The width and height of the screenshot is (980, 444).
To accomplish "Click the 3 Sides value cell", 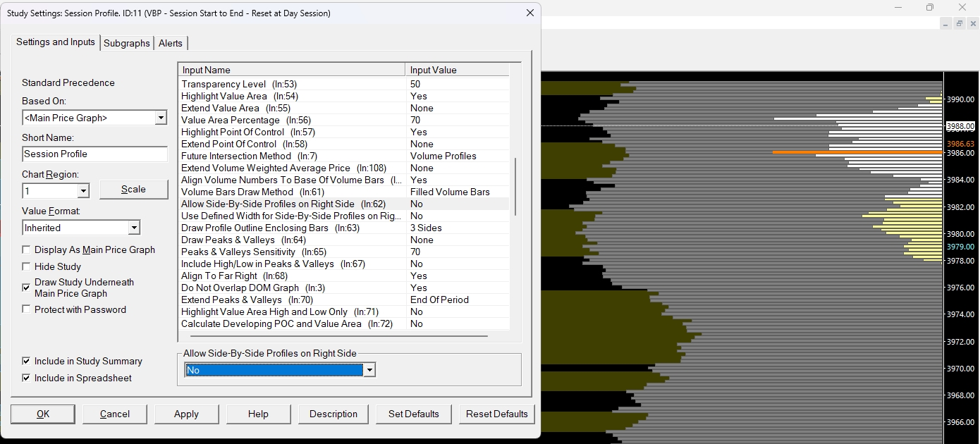I will click(x=458, y=228).
